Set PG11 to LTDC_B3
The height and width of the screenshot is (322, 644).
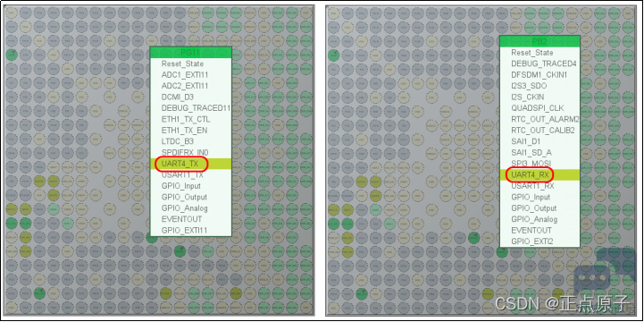(191, 141)
